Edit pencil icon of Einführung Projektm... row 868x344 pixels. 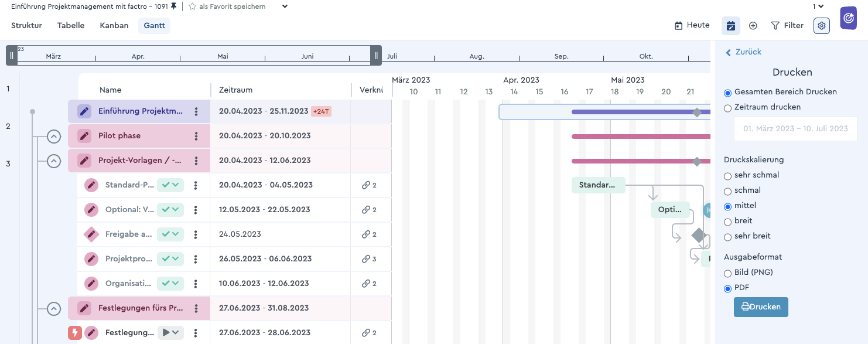pyautogui.click(x=84, y=111)
